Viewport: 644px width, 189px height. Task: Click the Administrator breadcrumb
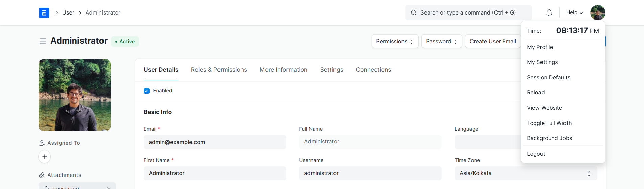(x=103, y=12)
